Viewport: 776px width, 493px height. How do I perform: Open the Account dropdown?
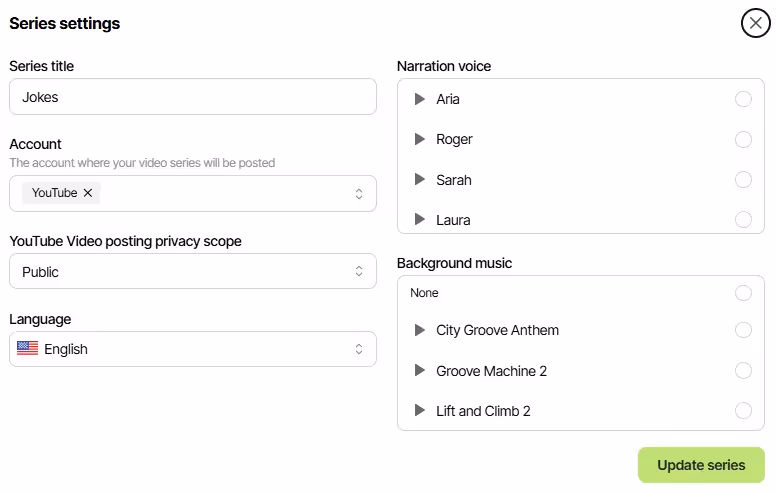358,194
